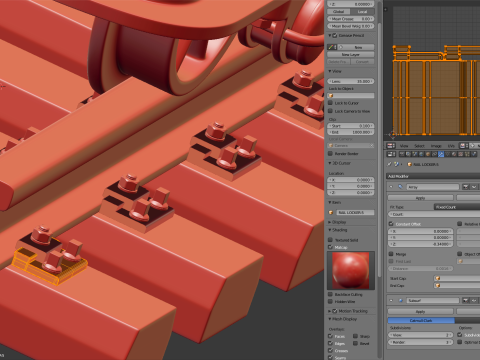
Task: Switch transform orientation to Global
Action: (x=339, y=11)
